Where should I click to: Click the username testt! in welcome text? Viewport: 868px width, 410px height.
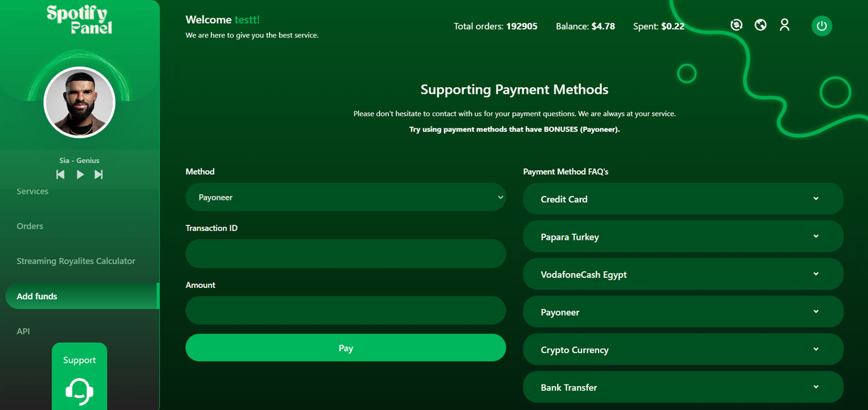(x=247, y=20)
